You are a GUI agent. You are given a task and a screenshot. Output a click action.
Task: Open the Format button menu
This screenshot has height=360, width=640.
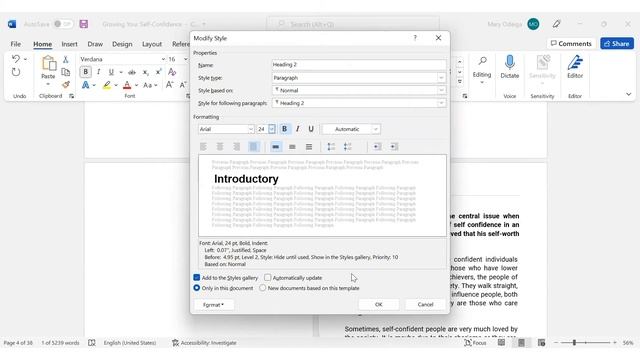click(213, 305)
